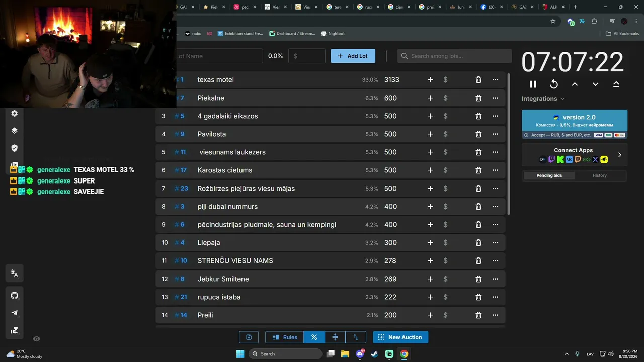Open Telegram link in sidebar
This screenshot has height=362, width=644.
(x=15, y=313)
